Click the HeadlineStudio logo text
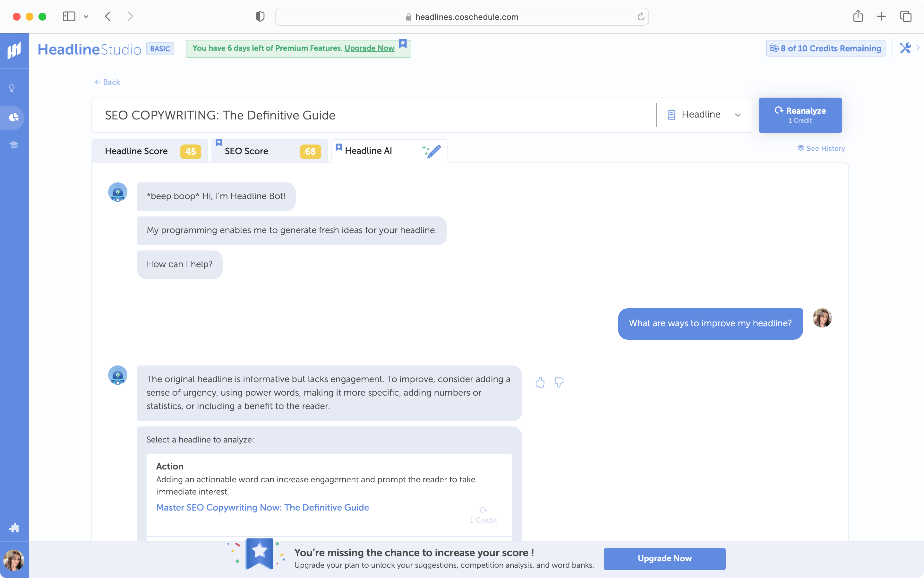Image resolution: width=924 pixels, height=578 pixels. (x=89, y=49)
